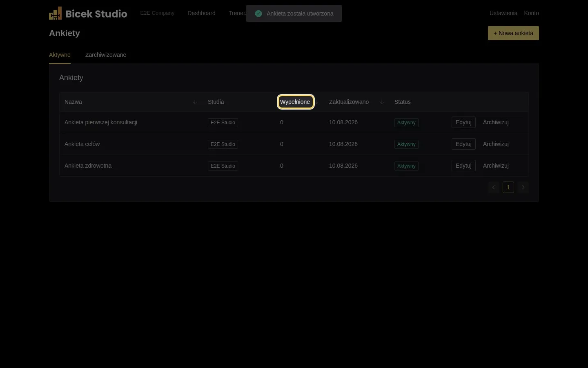Click Aktywny badge in Ankieta celów row
588x368 pixels.
point(406,144)
